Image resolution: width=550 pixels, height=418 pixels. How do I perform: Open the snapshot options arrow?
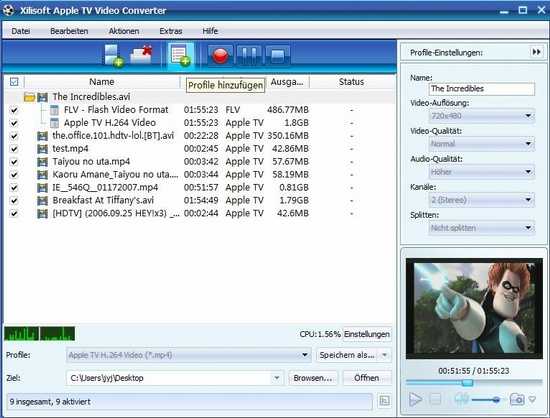point(532,399)
